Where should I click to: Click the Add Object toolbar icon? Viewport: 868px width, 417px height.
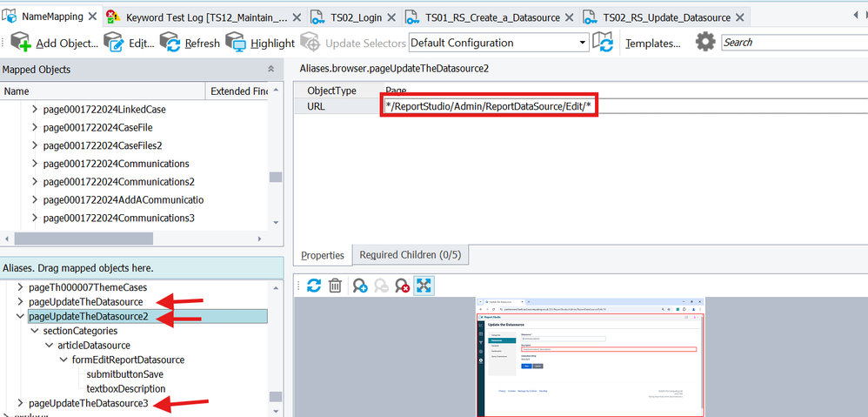[x=21, y=43]
